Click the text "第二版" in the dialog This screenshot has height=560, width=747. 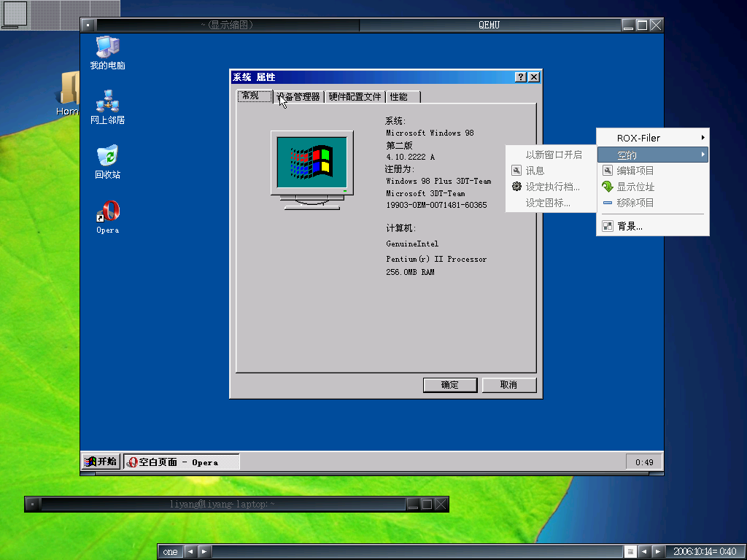[x=399, y=145]
